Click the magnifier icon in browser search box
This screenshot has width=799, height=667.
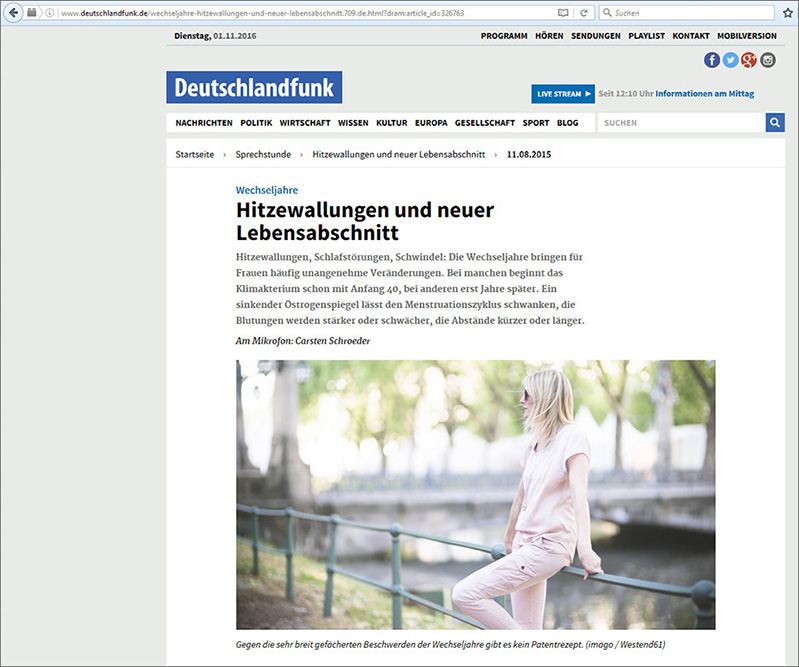pyautogui.click(x=607, y=13)
